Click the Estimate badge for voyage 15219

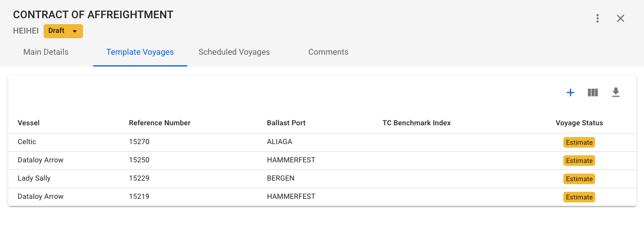[579, 197]
